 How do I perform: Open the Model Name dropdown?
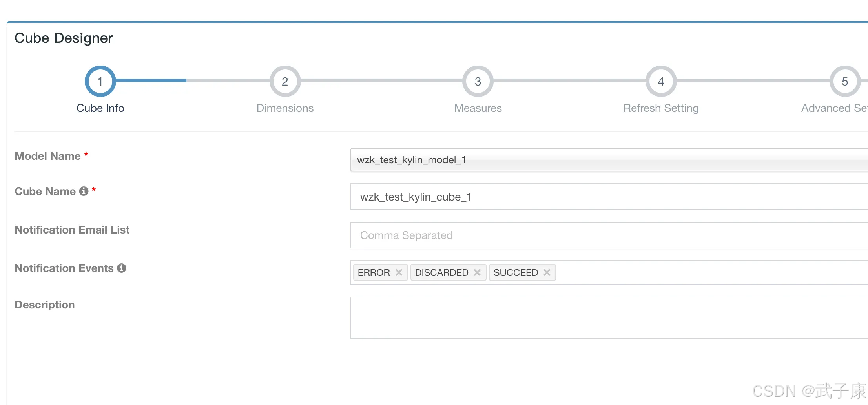[x=608, y=160]
